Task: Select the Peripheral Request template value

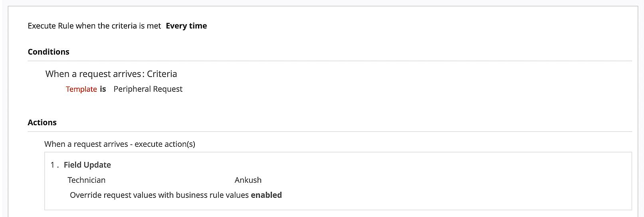Action: 148,89
